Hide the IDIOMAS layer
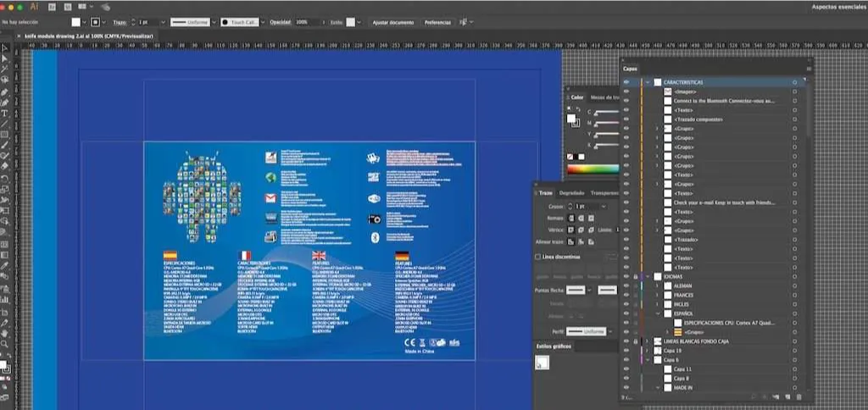The width and height of the screenshot is (868, 410). tap(626, 276)
